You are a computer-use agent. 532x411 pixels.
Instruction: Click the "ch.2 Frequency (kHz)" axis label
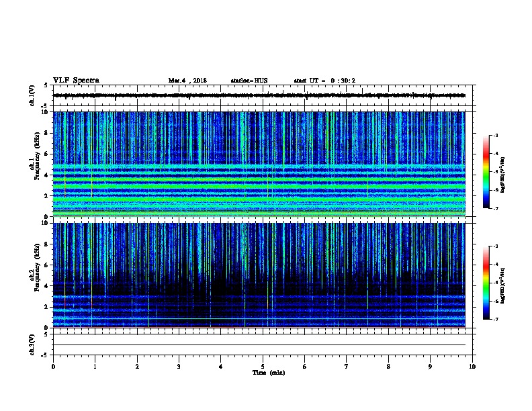(34, 267)
